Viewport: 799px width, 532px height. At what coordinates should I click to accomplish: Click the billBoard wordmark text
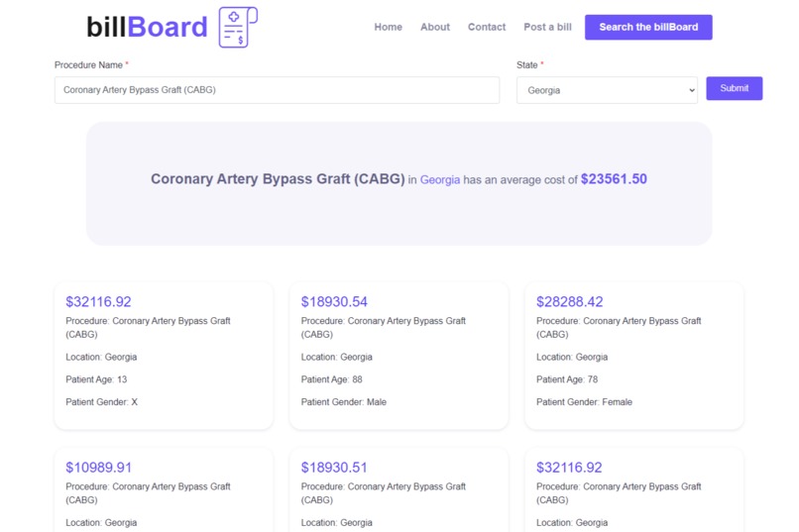tap(147, 27)
